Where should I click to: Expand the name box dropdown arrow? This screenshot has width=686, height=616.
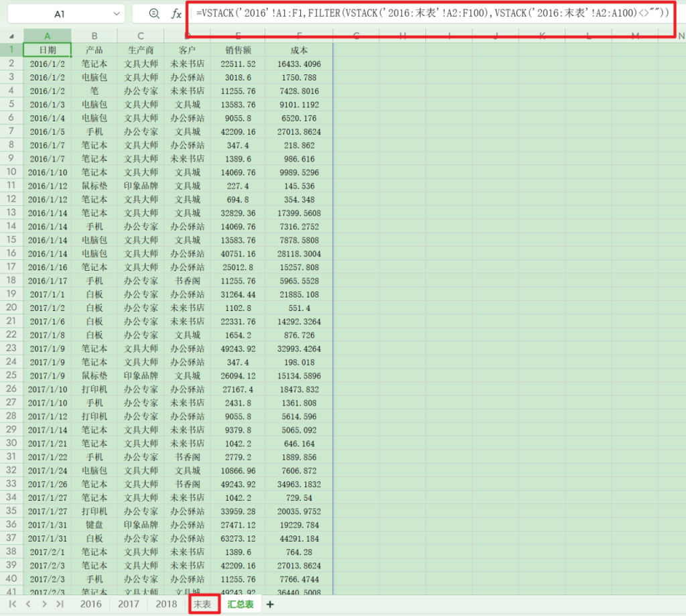(x=117, y=14)
